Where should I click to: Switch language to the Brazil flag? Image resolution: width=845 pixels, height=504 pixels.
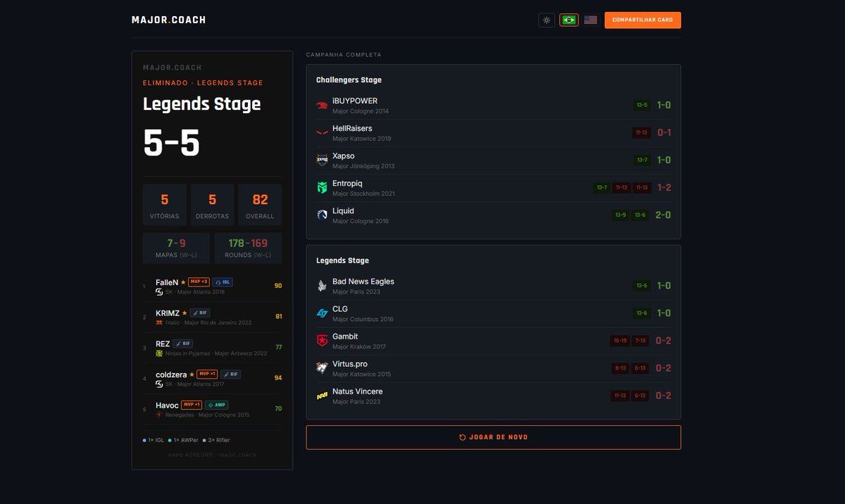pyautogui.click(x=569, y=20)
